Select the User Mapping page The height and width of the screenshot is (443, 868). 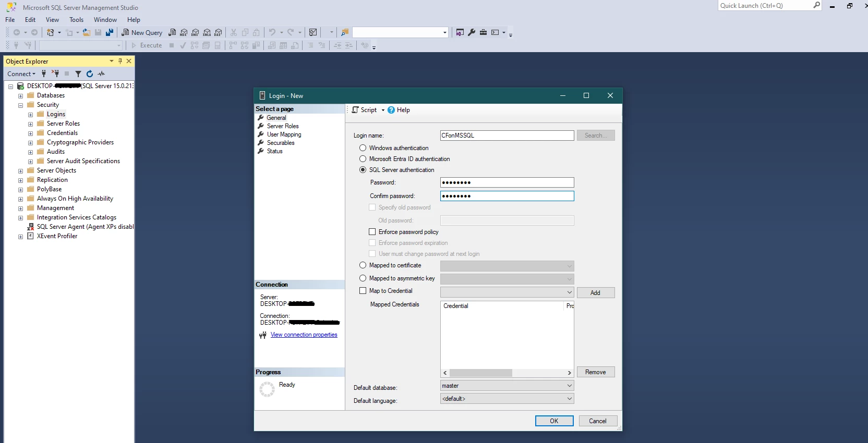coord(284,134)
